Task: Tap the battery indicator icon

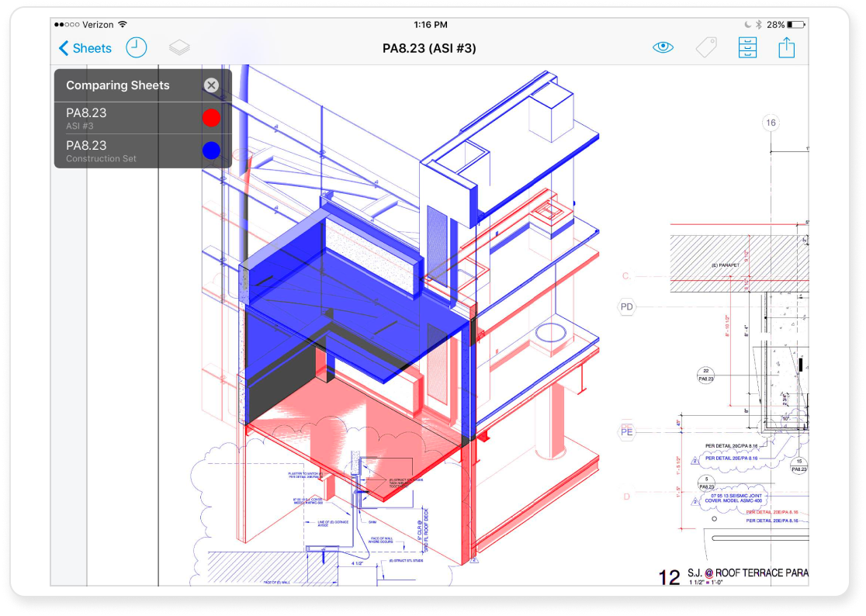Action: [796, 24]
